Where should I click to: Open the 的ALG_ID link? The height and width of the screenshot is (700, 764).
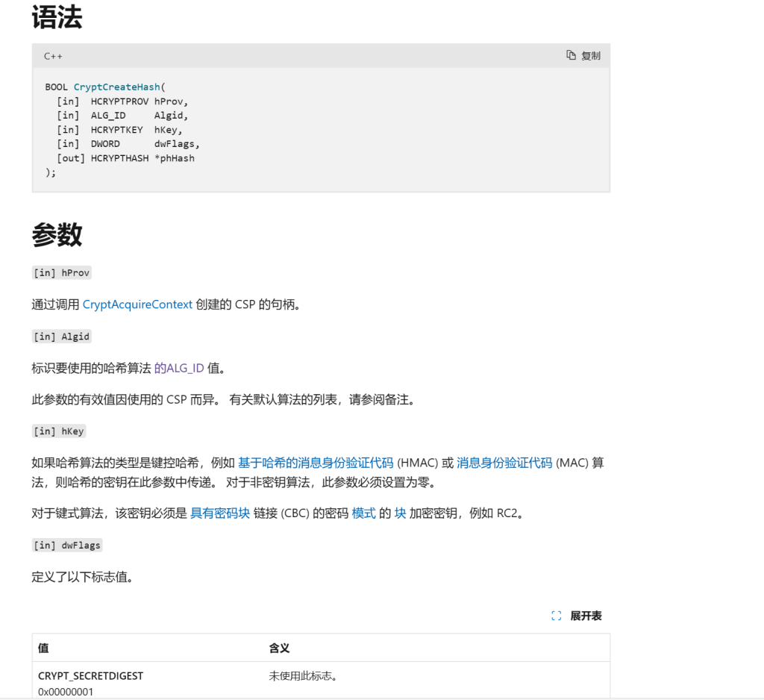179,368
